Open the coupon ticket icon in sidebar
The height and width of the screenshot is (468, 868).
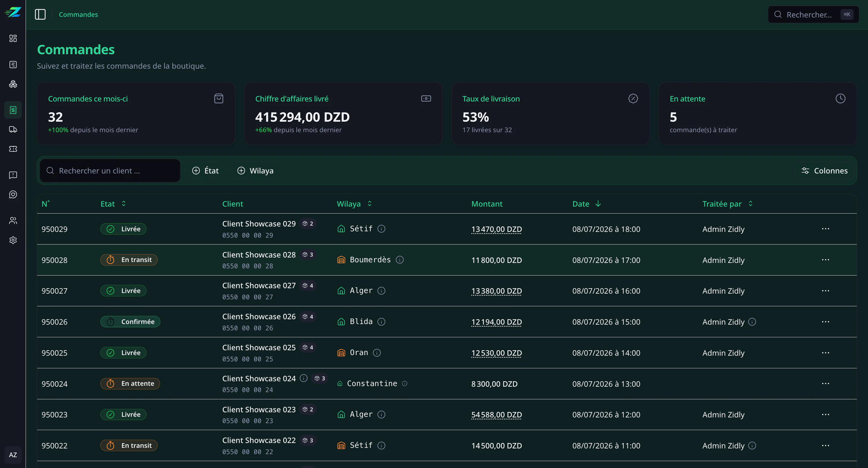(13, 149)
